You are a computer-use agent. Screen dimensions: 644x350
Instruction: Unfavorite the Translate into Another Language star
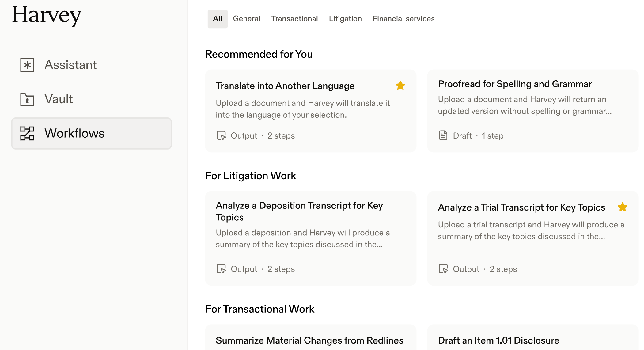[400, 86]
